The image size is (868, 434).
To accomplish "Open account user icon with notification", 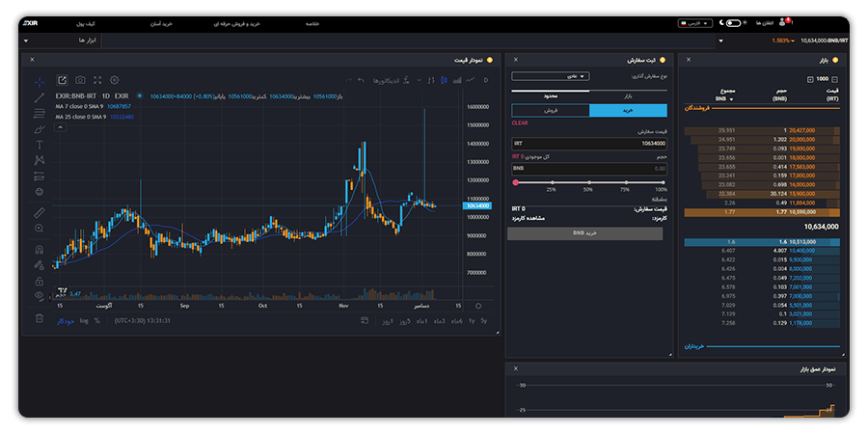I will (783, 23).
